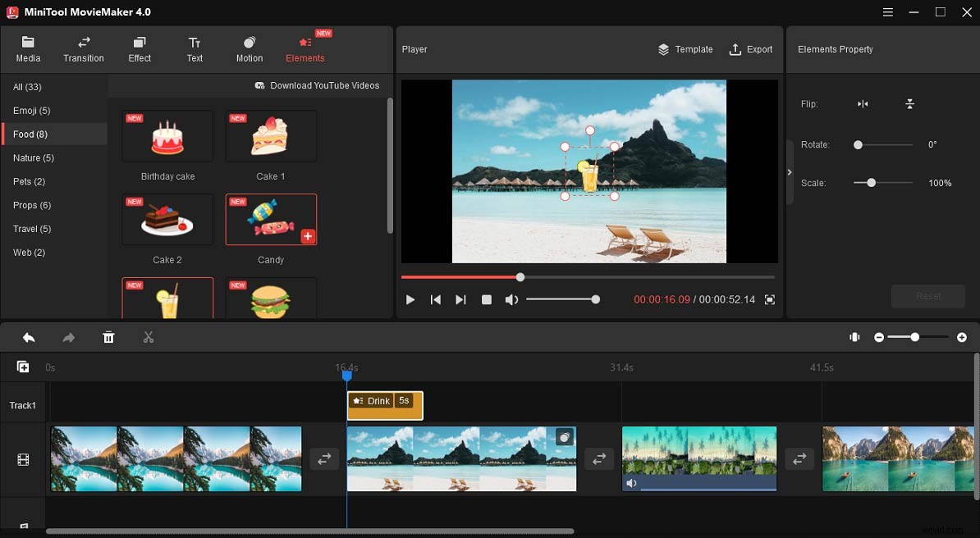Flip the element vertically
Viewport: 980px width, 538px height.
click(910, 104)
